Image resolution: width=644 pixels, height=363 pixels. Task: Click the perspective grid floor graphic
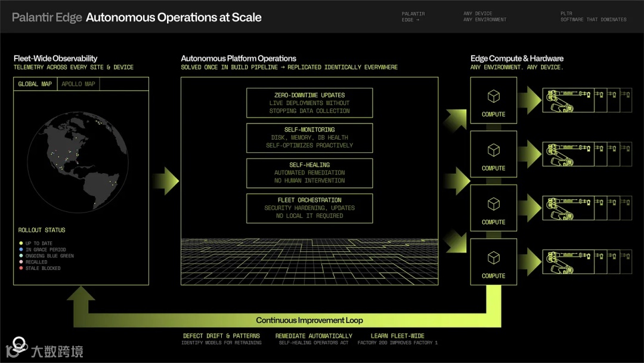tap(309, 262)
